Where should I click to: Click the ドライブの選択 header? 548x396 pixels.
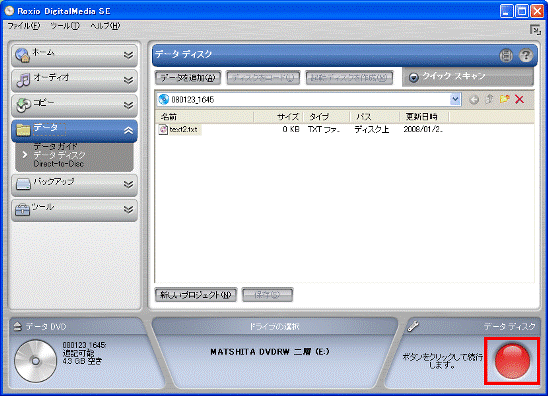[x=274, y=327]
